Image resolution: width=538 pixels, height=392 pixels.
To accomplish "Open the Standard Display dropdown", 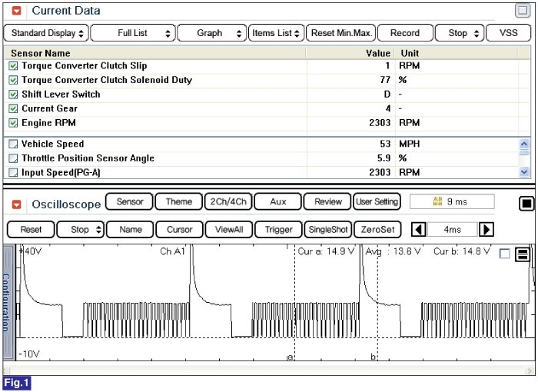I will (x=46, y=33).
